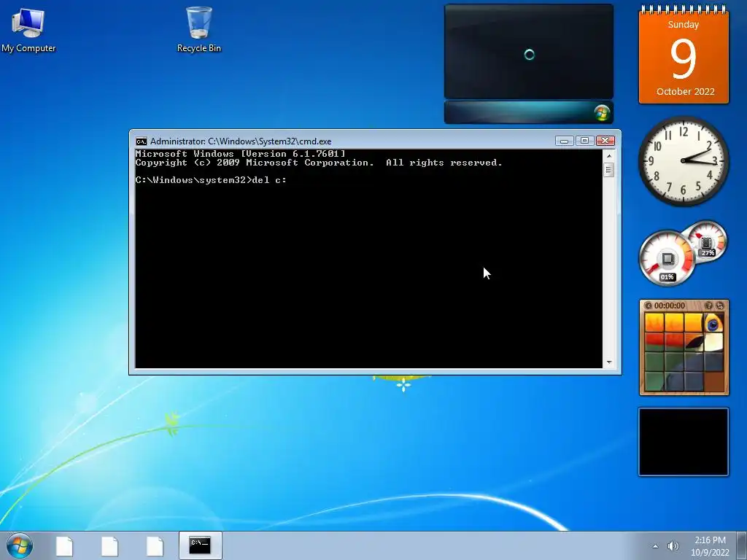This screenshot has width=747, height=560.
Task: Click 'Microsoft Windows [Version 6.1.7601]' line
Action: [x=240, y=154]
